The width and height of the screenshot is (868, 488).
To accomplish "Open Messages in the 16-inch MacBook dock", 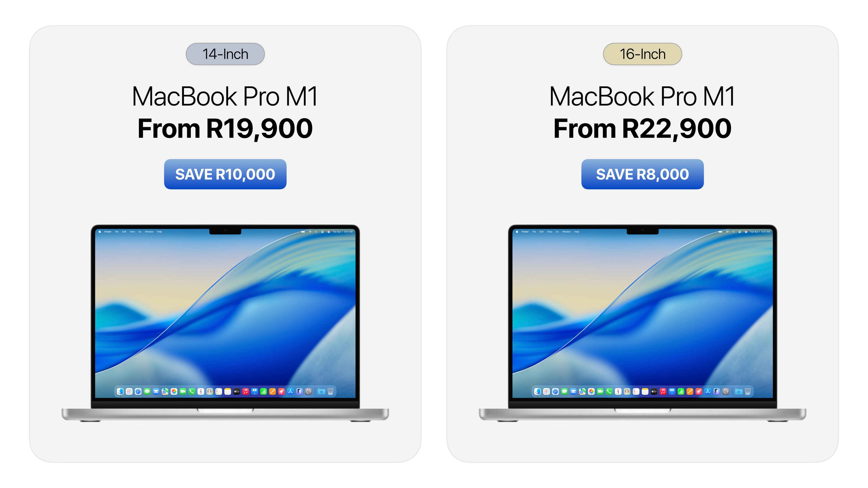I will click(x=564, y=391).
